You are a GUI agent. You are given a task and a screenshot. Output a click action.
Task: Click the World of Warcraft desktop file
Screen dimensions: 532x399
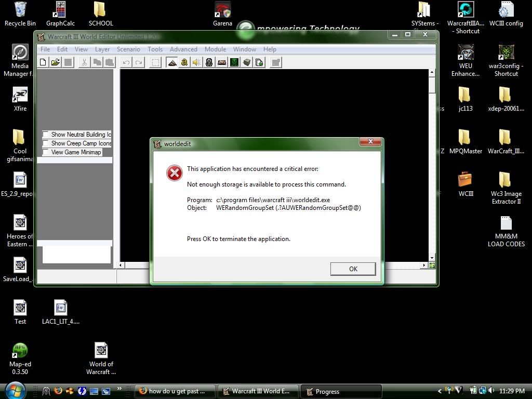point(101,358)
